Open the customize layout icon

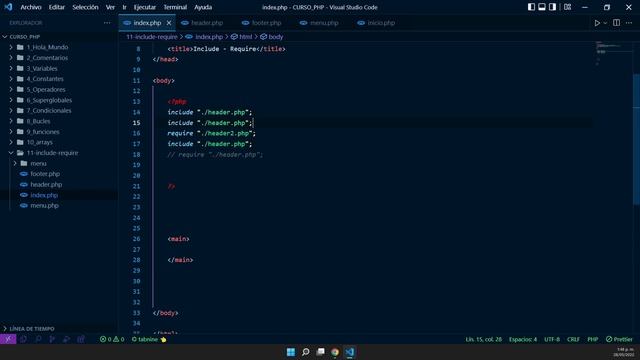pos(567,7)
